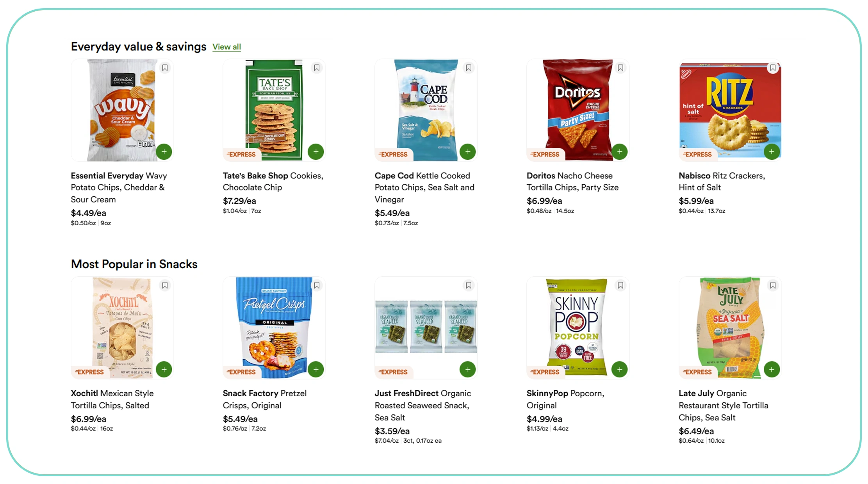Add Tate's Bake Shop Cookies to cart
Image resolution: width=868 pixels, height=484 pixels.
point(315,151)
